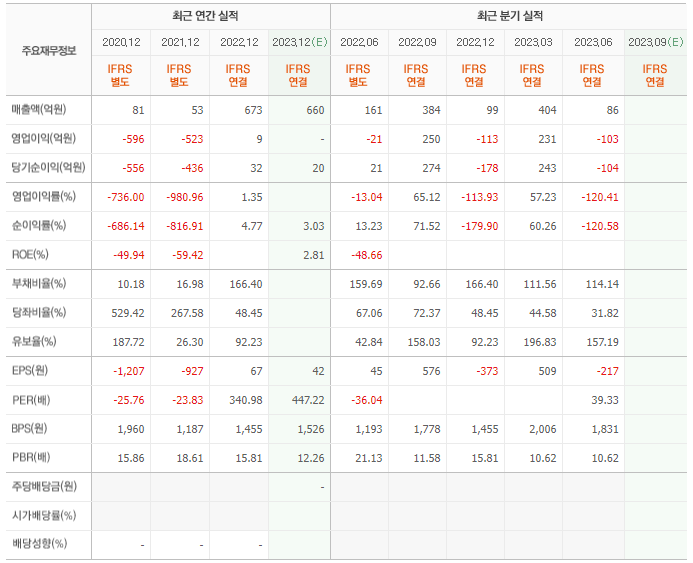Select the 2.81 estimated ROE value

point(314,255)
